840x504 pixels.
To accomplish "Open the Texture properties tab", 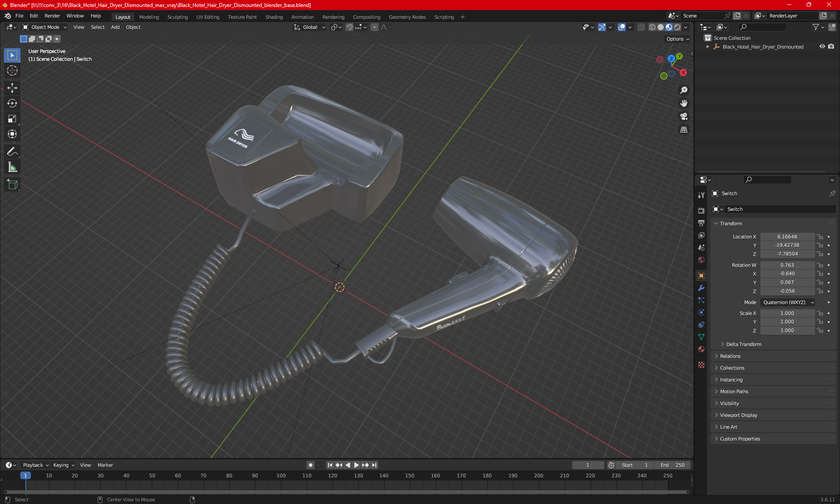I will point(701,365).
